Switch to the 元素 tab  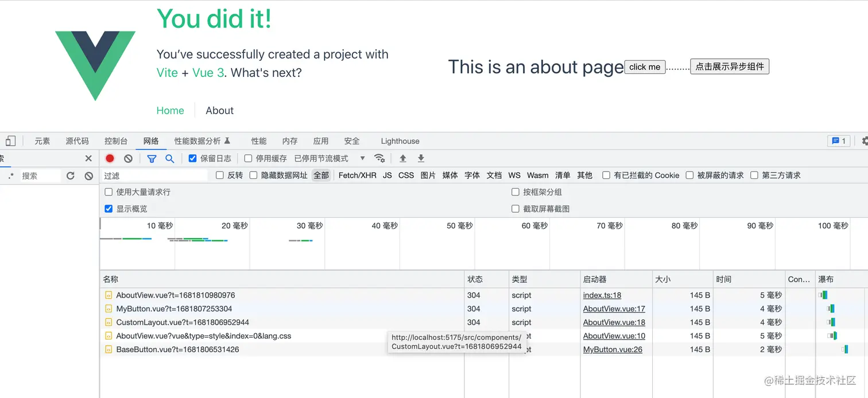point(42,141)
